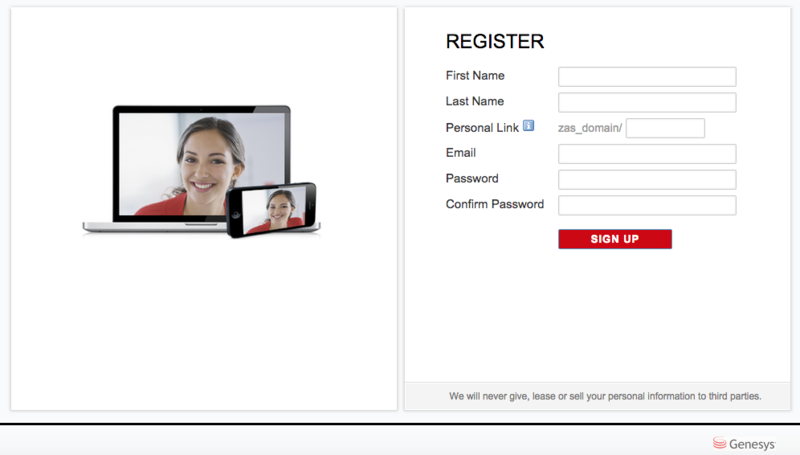Viewport: 800px width, 455px height.
Task: Click the First Name label
Action: pyautogui.click(x=475, y=75)
